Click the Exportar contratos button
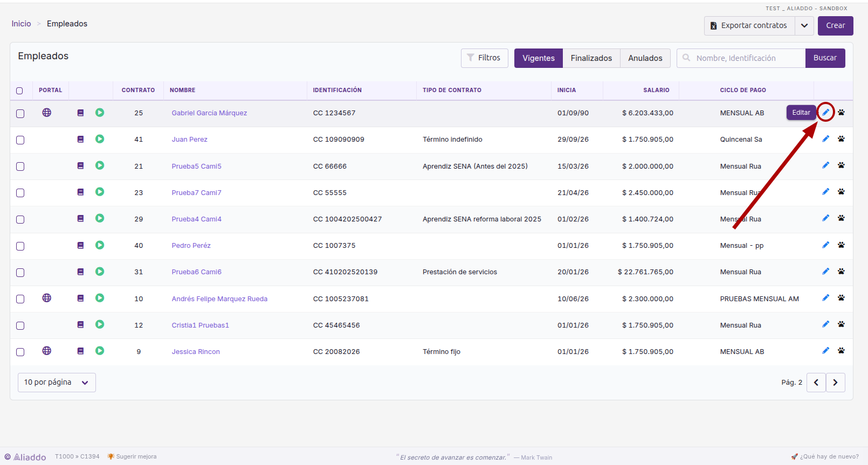This screenshot has width=868, height=465. (x=749, y=26)
